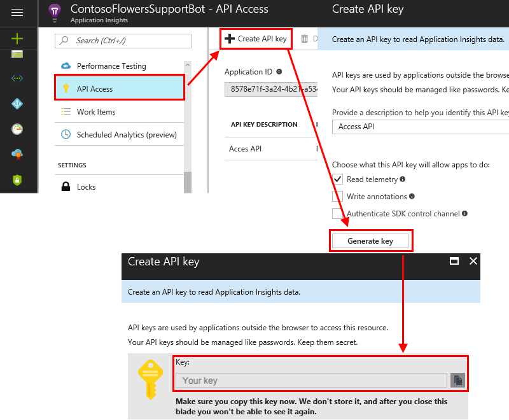Click the blue code brackets sidebar icon
This screenshot has height=420, width=509.
tap(17, 78)
